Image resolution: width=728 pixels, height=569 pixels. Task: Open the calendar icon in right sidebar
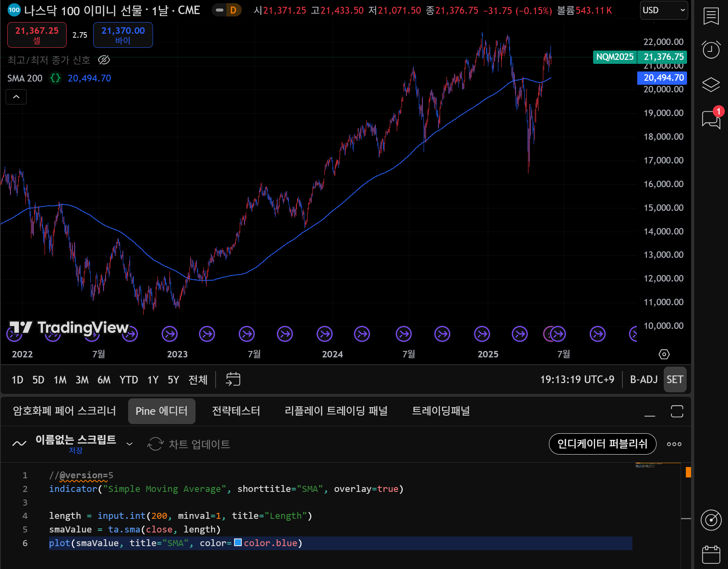[711, 555]
